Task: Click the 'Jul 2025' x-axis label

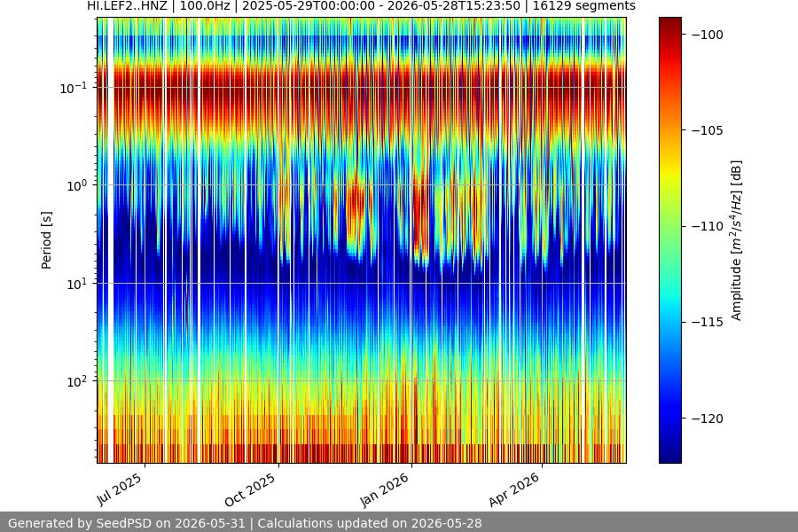Action: (120, 489)
